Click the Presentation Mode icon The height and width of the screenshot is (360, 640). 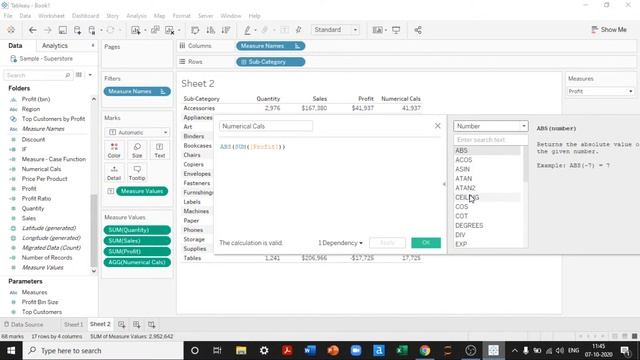click(x=396, y=30)
